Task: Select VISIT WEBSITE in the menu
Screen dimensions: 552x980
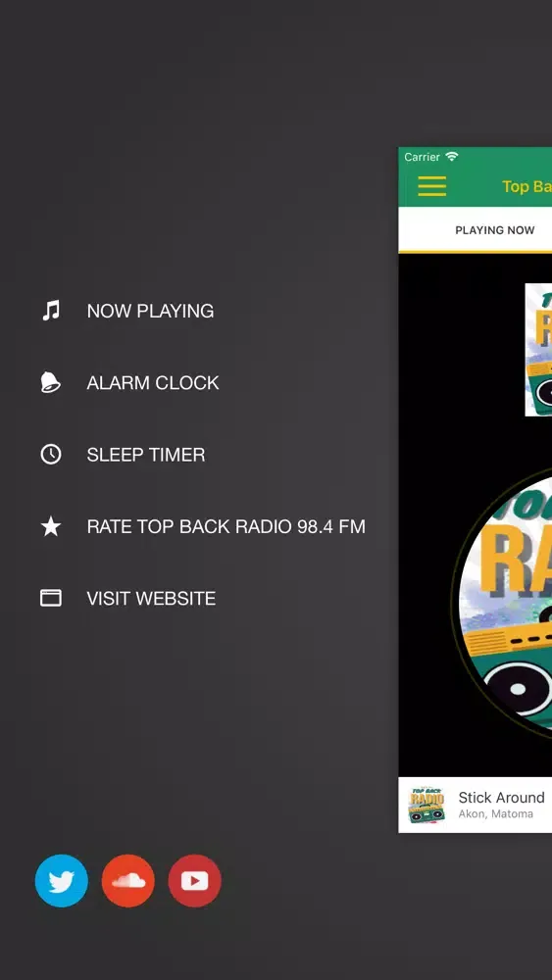Action: [151, 598]
